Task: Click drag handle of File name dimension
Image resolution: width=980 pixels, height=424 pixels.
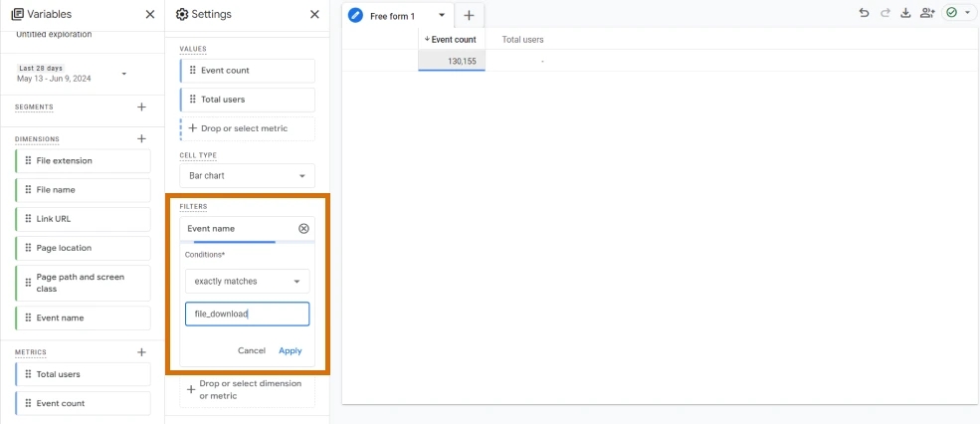Action: (28, 189)
